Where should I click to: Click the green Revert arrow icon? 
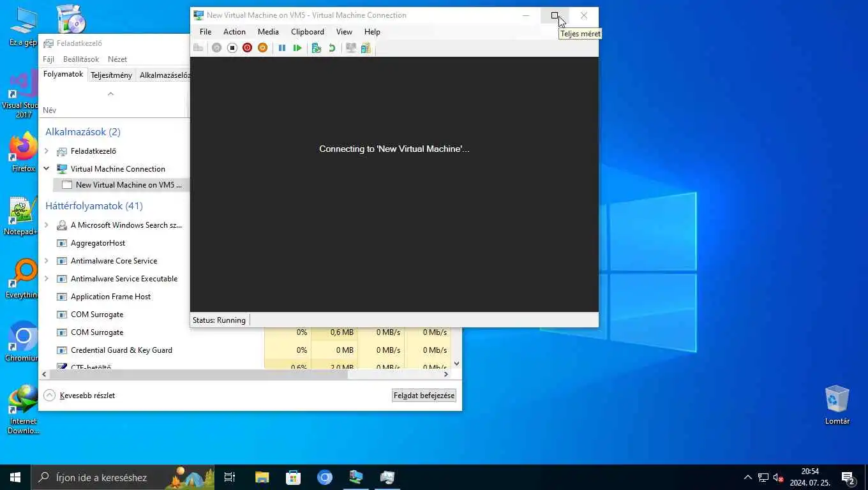[332, 48]
